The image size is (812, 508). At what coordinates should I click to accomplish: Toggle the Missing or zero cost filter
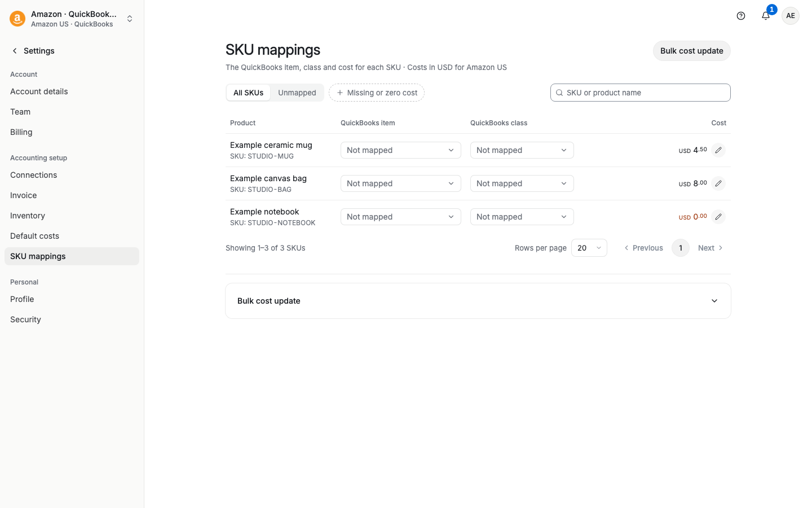pos(377,93)
